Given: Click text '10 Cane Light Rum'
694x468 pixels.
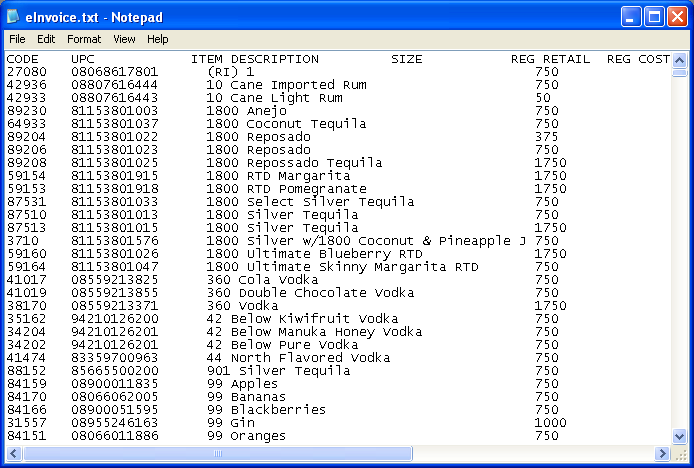Looking at the screenshot, I should tap(274, 98).
